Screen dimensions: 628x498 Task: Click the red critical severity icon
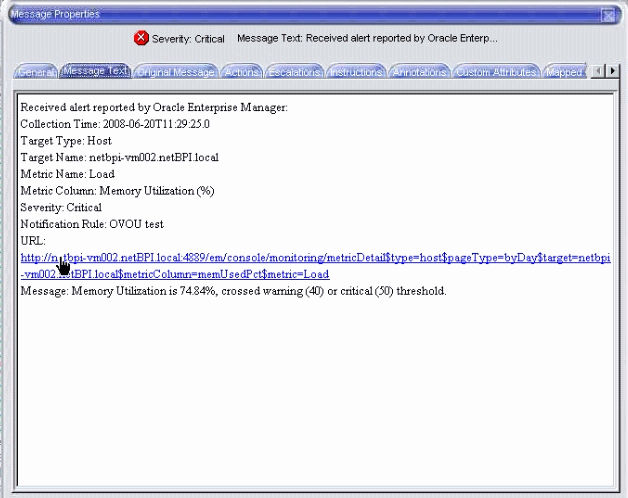pyautogui.click(x=141, y=38)
